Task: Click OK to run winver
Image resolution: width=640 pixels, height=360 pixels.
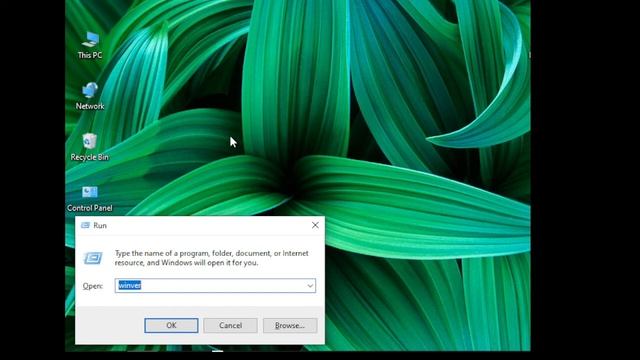Action: pos(171,325)
